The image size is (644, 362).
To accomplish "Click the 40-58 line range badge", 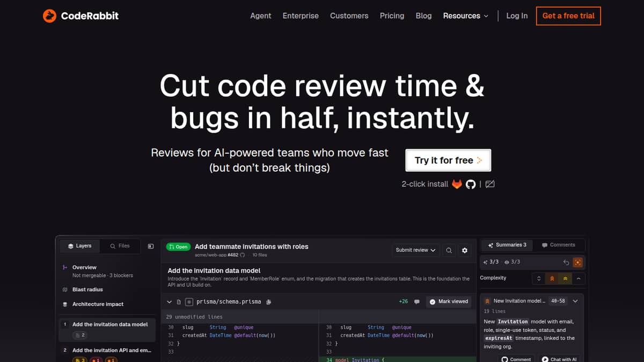I will (x=558, y=301).
